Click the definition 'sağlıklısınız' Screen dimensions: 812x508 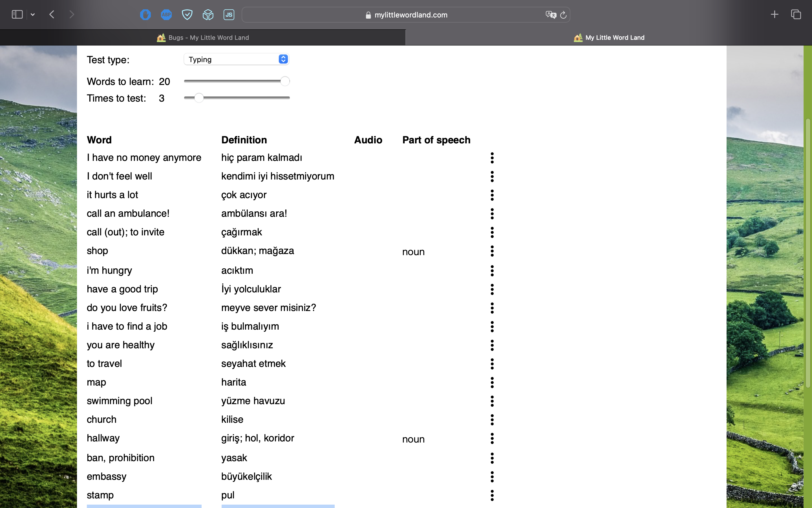[x=247, y=345]
